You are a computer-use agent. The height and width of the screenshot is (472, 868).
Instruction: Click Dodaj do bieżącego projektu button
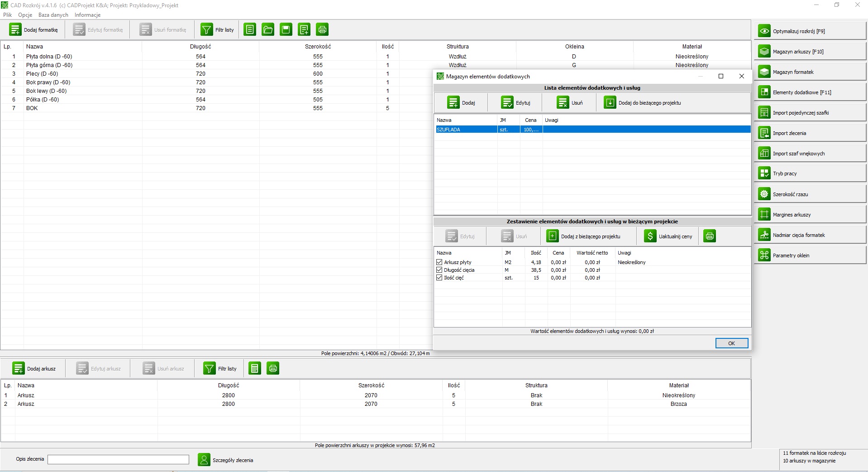click(643, 103)
